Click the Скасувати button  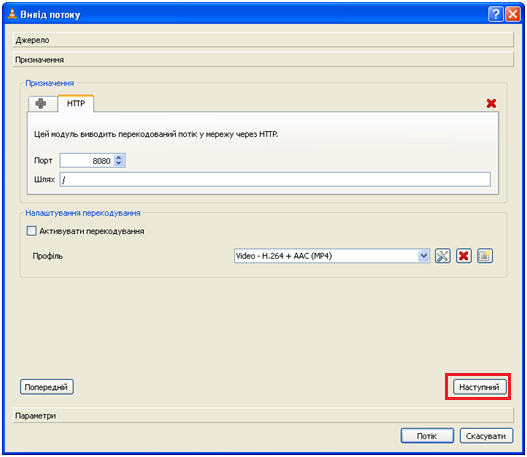pos(486,436)
